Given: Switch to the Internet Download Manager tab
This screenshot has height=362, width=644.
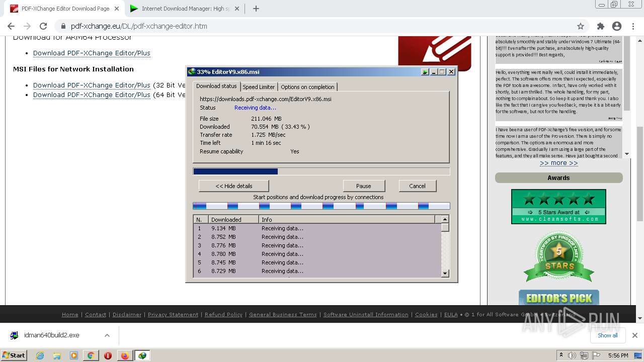Looking at the screenshot, I should pos(185,9).
